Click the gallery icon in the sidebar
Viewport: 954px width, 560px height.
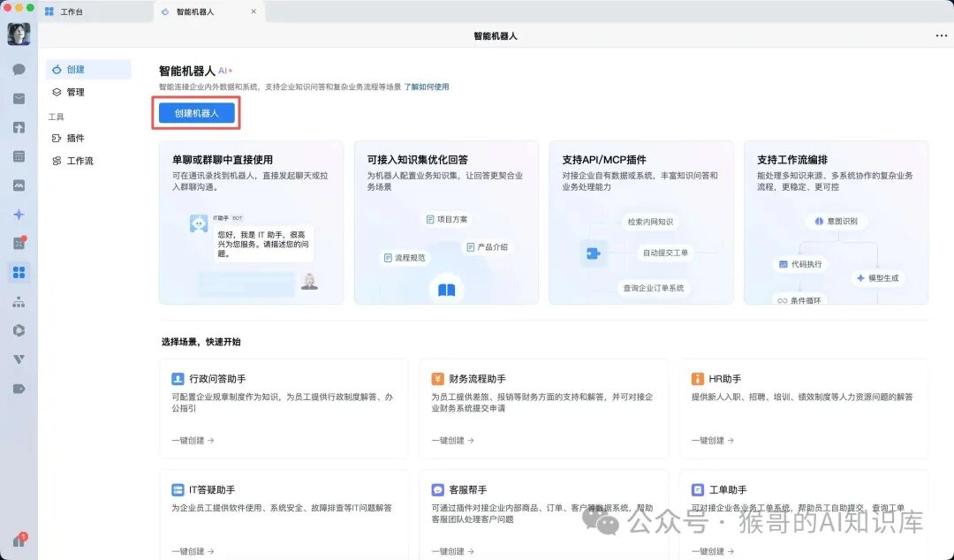pos(19,185)
